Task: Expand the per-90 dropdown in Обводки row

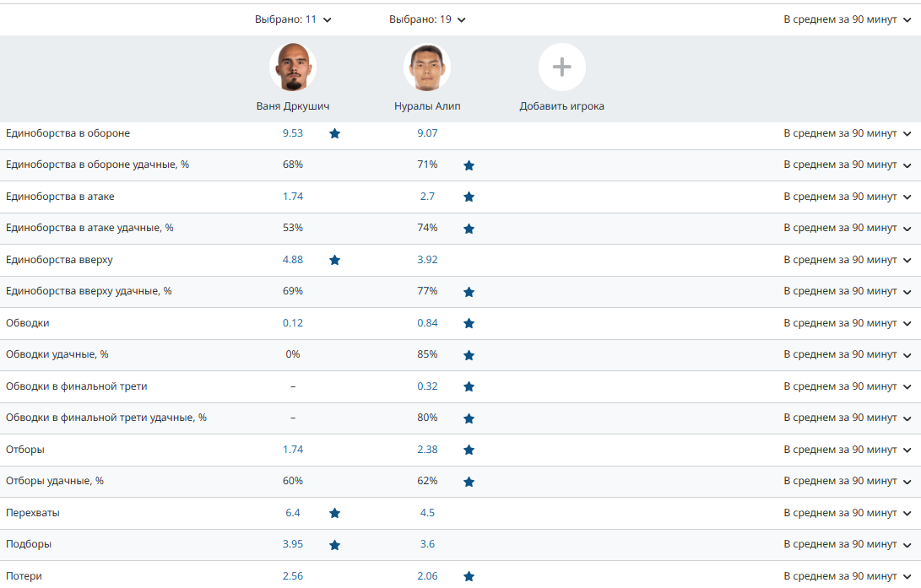Action: (847, 323)
